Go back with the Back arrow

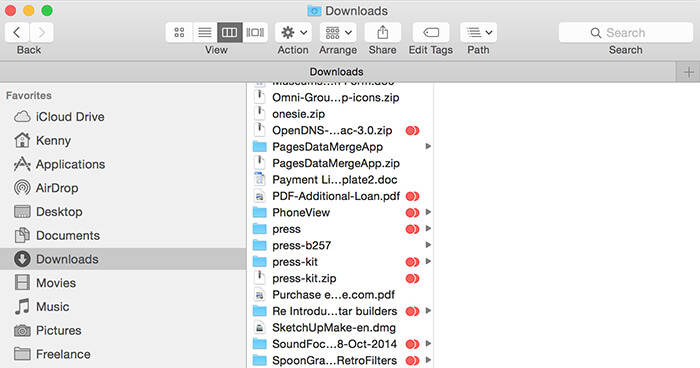pos(17,33)
